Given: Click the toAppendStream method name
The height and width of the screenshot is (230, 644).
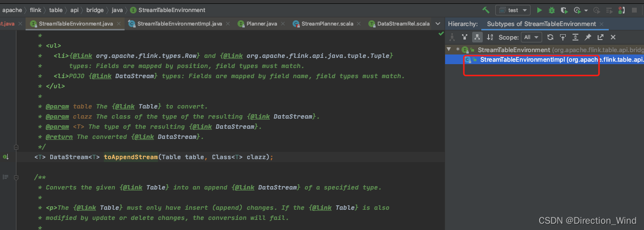Looking at the screenshot, I should click(x=131, y=157).
